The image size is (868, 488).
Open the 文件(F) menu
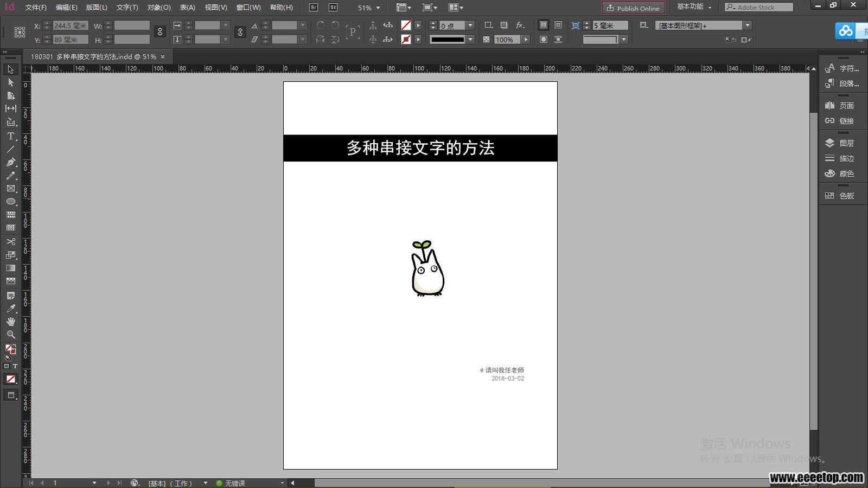click(36, 8)
